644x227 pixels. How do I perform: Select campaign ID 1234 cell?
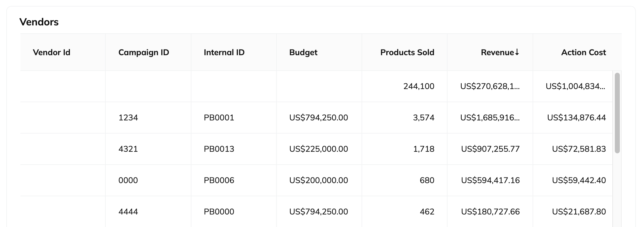coord(128,118)
